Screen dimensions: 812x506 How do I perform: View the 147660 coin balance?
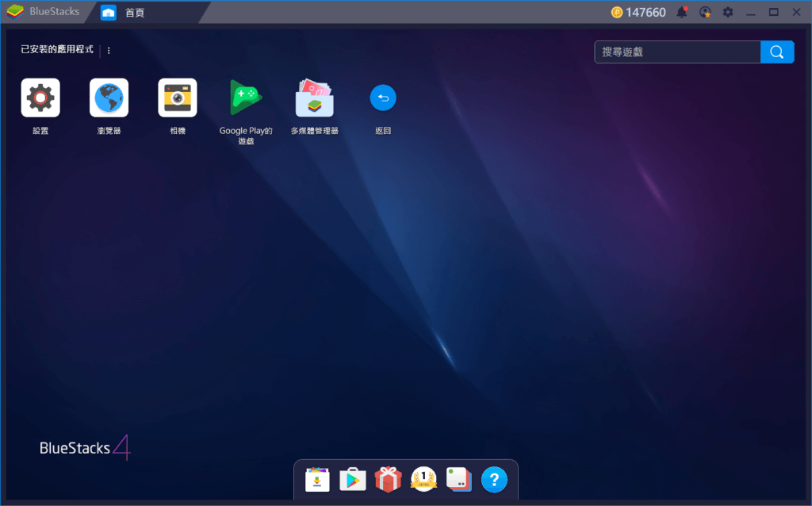[639, 12]
